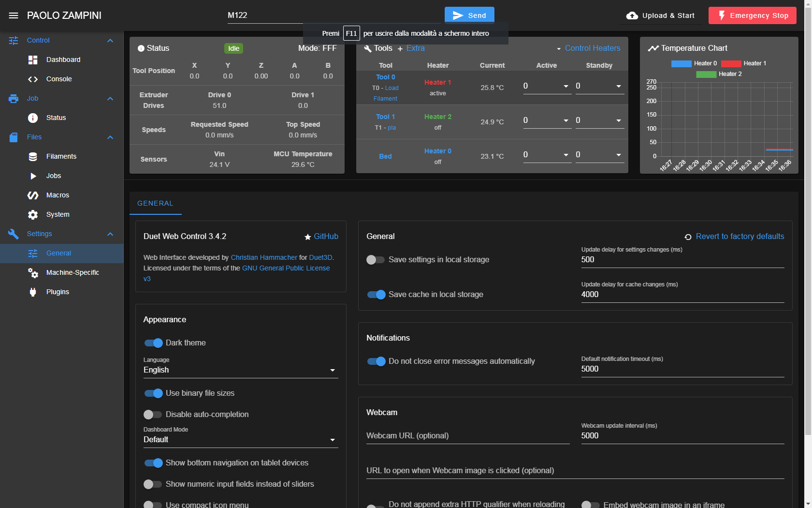The width and height of the screenshot is (812, 508).
Task: Toggle Heater 2 green legend swatch
Action: [x=706, y=75]
